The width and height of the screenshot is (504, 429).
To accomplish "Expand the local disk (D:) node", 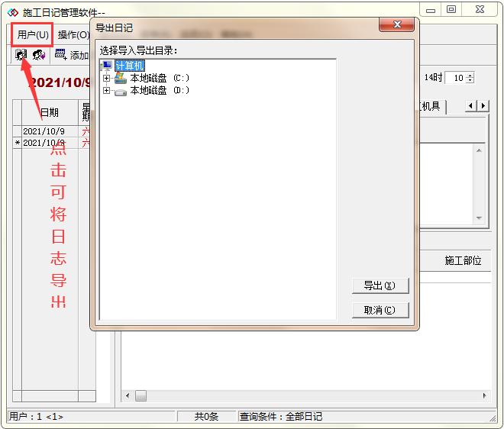I will pos(106,90).
